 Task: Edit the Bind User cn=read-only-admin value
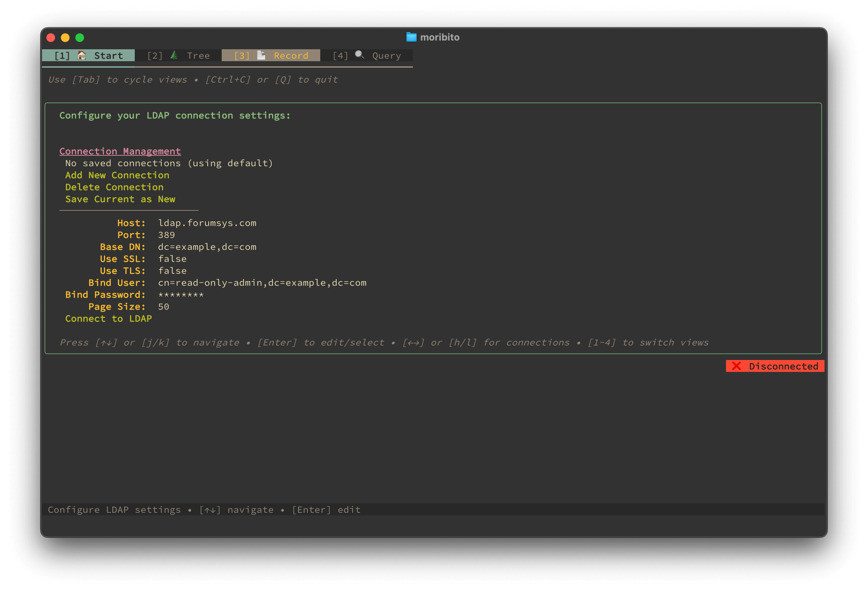262,282
